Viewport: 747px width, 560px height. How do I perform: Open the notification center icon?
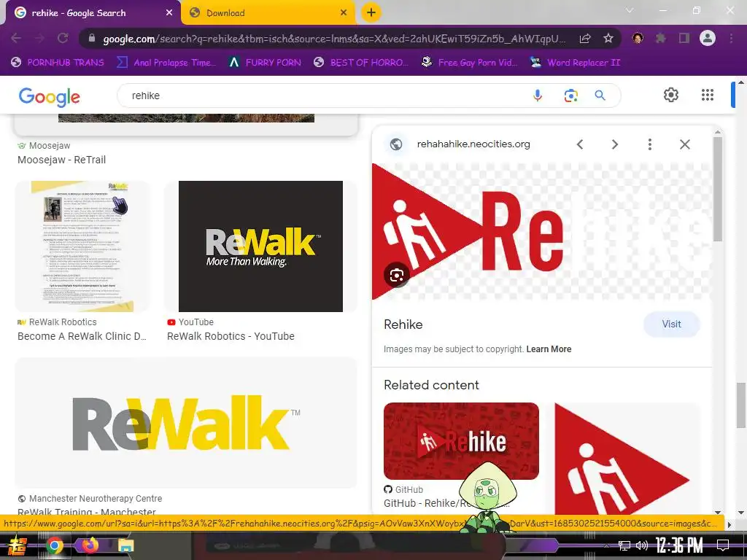[723, 545]
